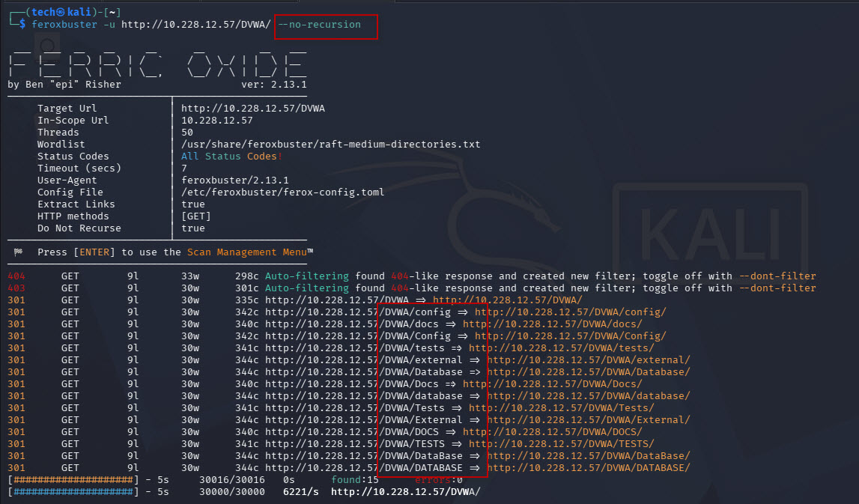Screen dimensions: 859x504
Task: Open redirect link ending in /DVWA/Config/
Action: click(x=570, y=336)
